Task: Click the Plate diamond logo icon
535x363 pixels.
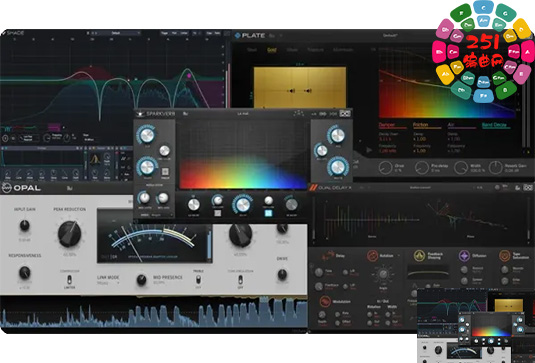Action: (x=237, y=35)
